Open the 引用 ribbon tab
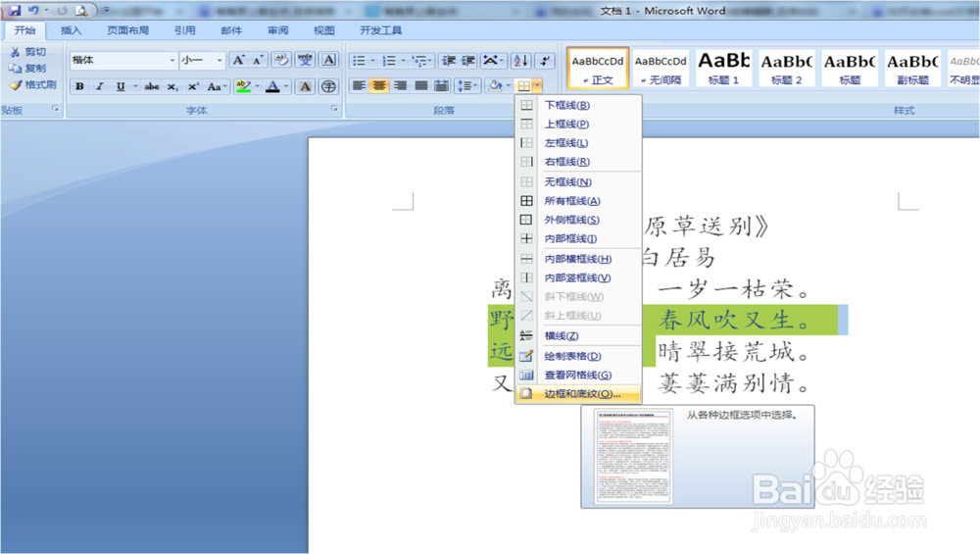The image size is (980, 554). 185,30
